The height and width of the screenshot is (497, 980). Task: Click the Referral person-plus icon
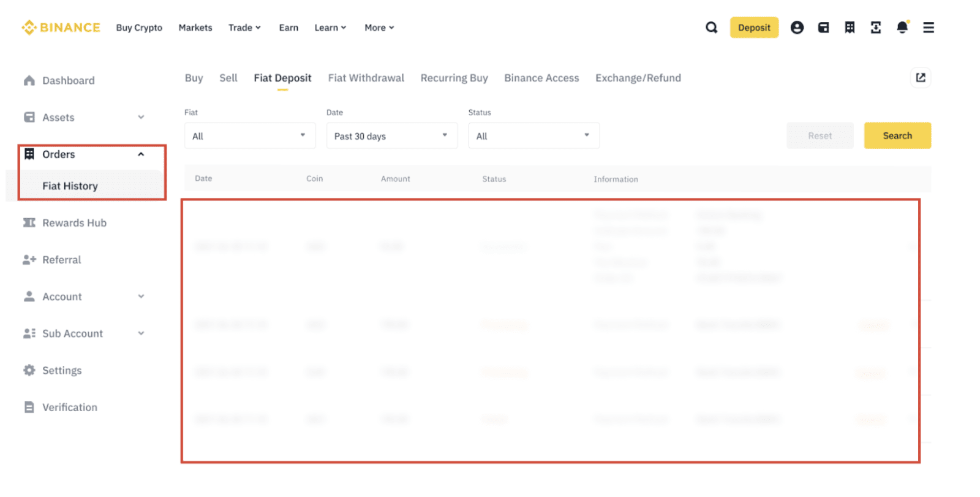tap(29, 260)
